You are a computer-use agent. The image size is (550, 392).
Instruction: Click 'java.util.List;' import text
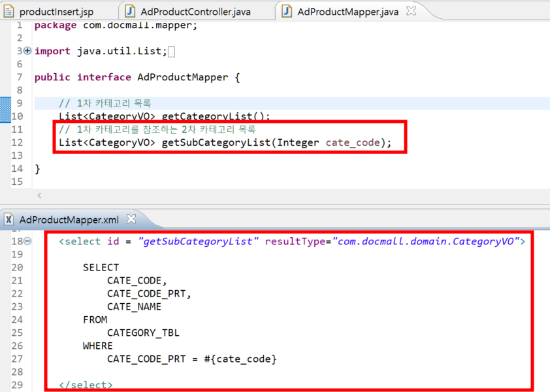pos(122,51)
